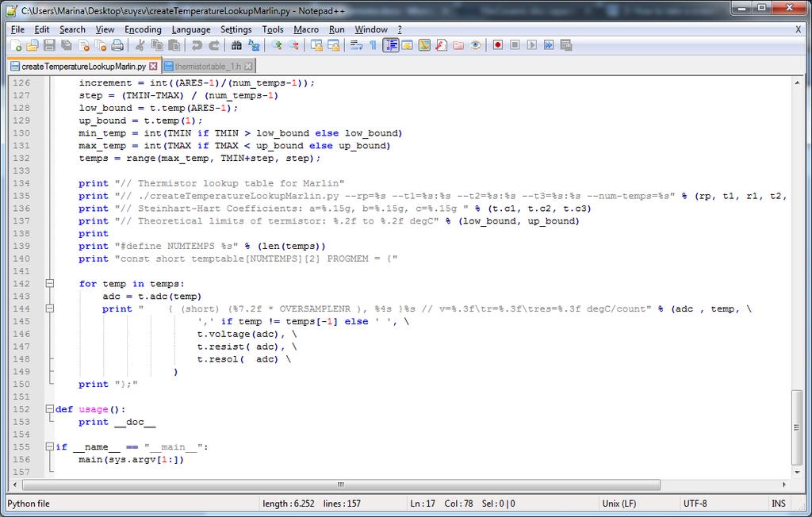Click the Close All toolbar icon
The height and width of the screenshot is (517, 812).
(101, 45)
